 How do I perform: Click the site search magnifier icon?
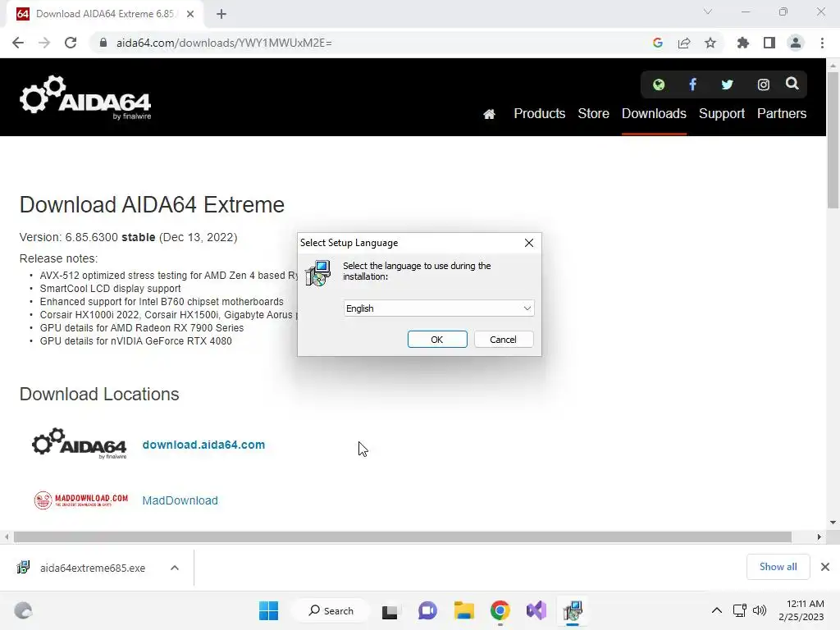pos(792,84)
